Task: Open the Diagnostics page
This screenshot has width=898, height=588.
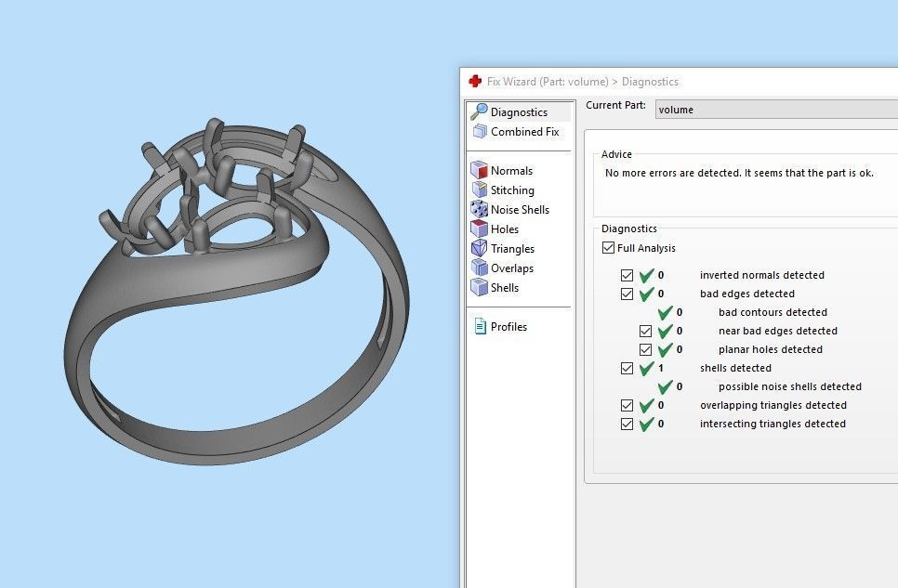Action: click(x=519, y=112)
